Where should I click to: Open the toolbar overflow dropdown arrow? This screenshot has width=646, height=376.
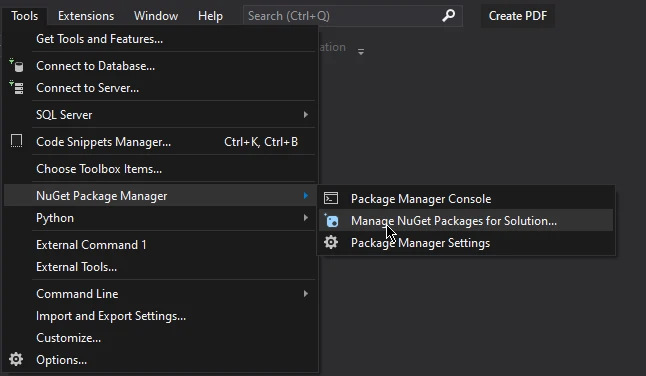pos(361,52)
